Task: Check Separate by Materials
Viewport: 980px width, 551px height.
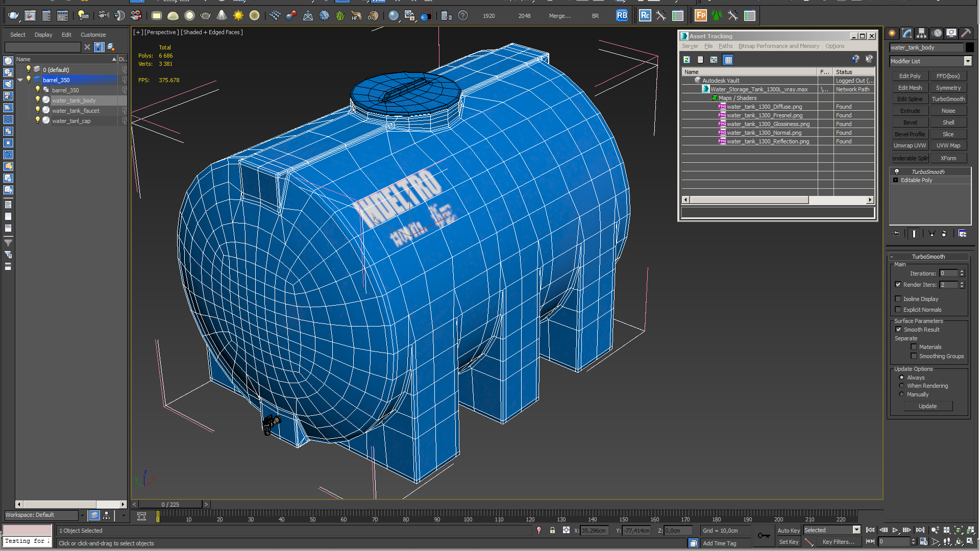Action: click(x=914, y=347)
